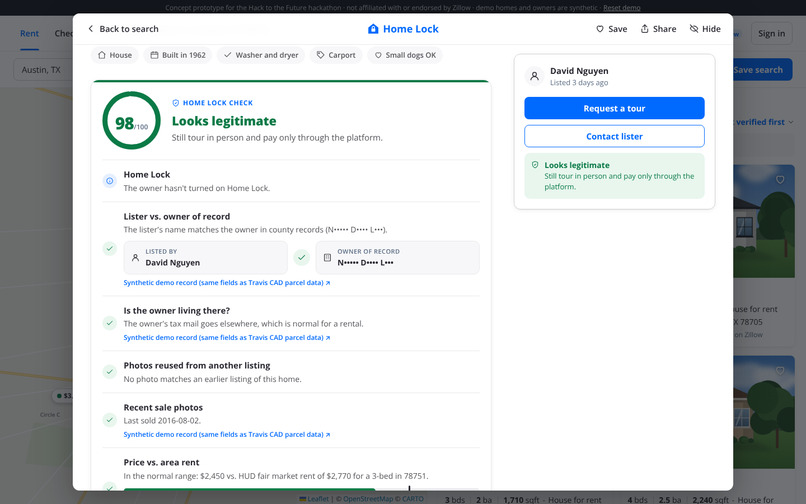This screenshot has height=504, width=806.
Task: Click the Looks legitimate shield in sidebar
Action: coord(535,165)
